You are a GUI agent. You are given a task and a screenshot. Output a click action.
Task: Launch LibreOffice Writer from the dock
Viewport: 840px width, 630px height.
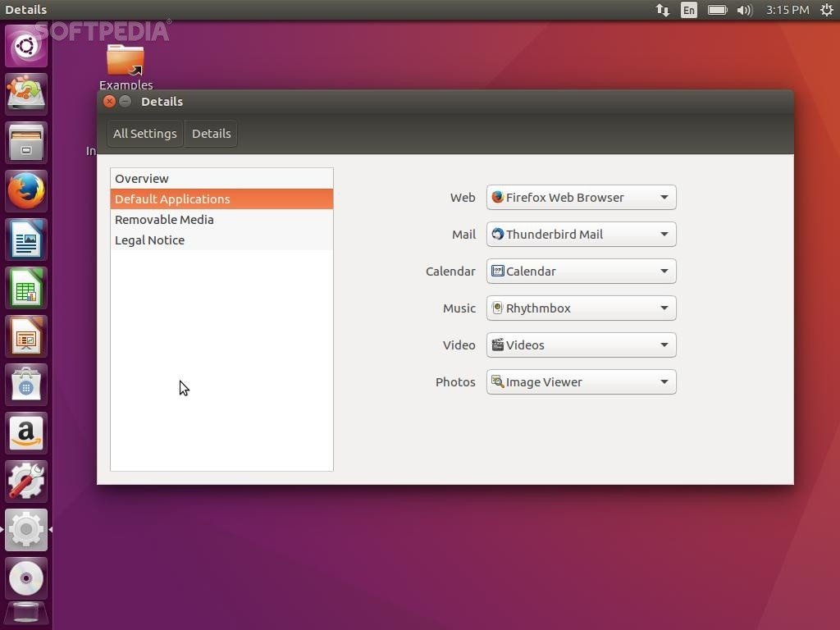pyautogui.click(x=26, y=240)
